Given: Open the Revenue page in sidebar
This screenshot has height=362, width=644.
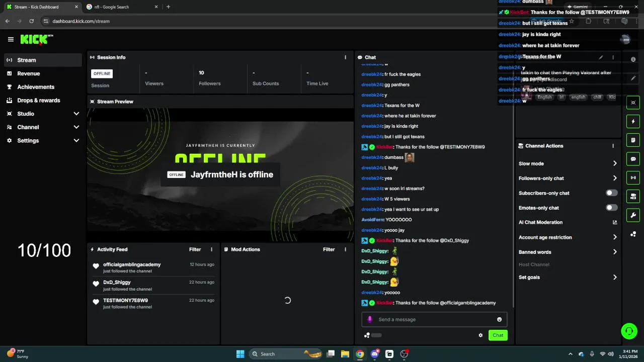Looking at the screenshot, I should pyautogui.click(x=43, y=73).
